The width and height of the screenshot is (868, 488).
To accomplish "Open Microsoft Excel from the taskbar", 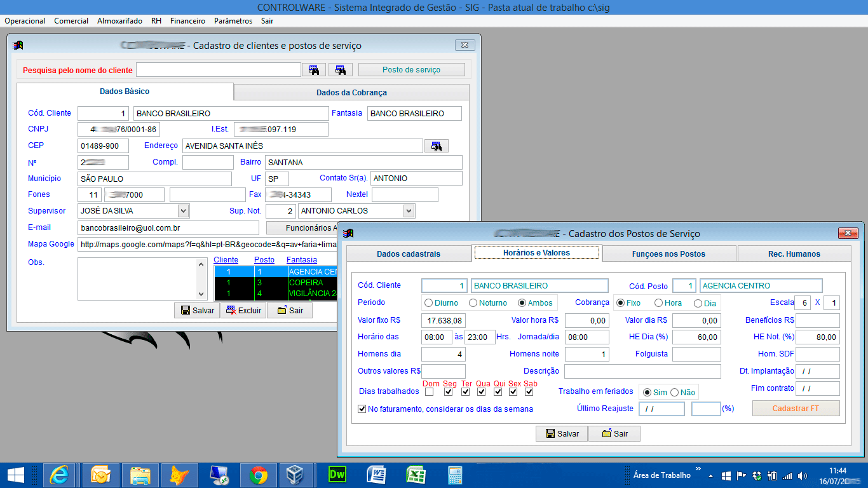I will point(416,475).
